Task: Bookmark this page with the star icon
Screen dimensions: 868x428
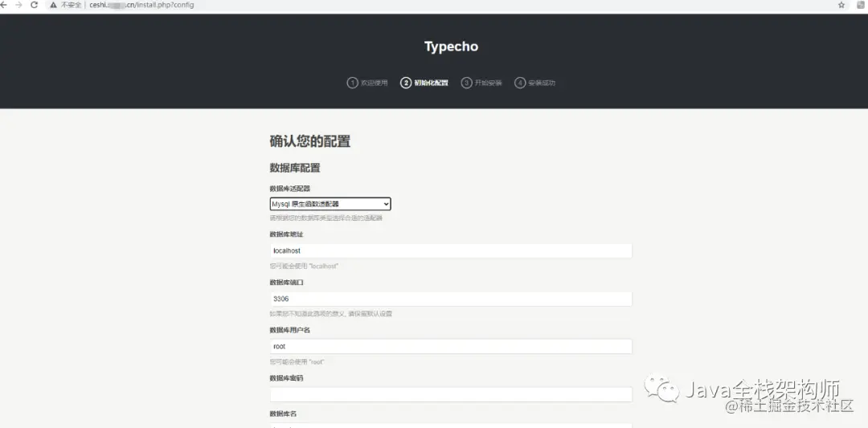Action: coord(841,5)
